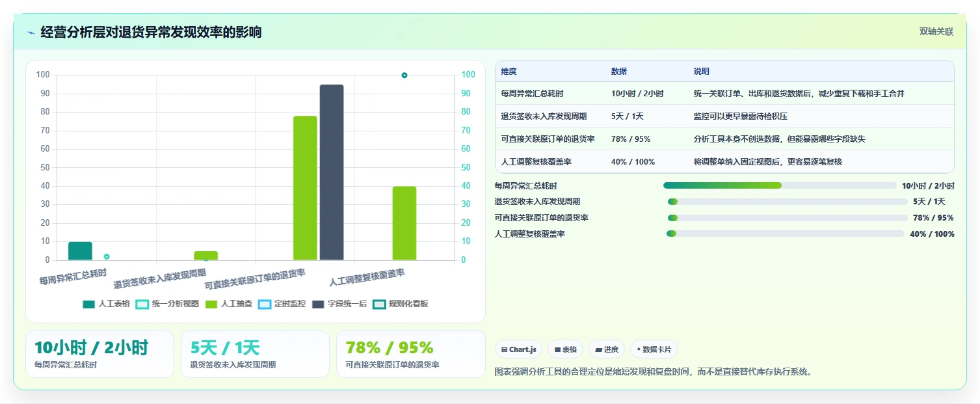
Task: Click the 5天 / 1天 value beside progress bar
Action: (929, 202)
